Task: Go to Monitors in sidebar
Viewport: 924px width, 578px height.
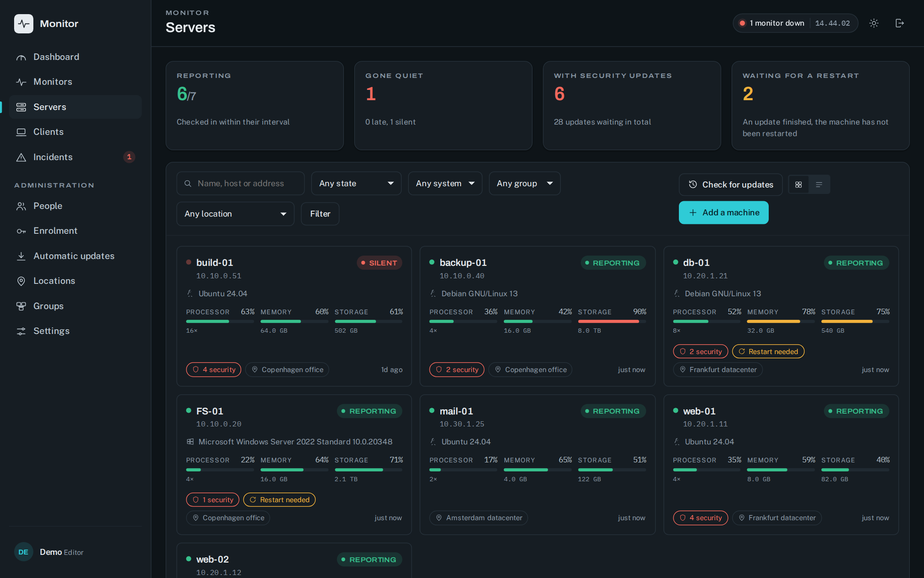Action: [75, 82]
